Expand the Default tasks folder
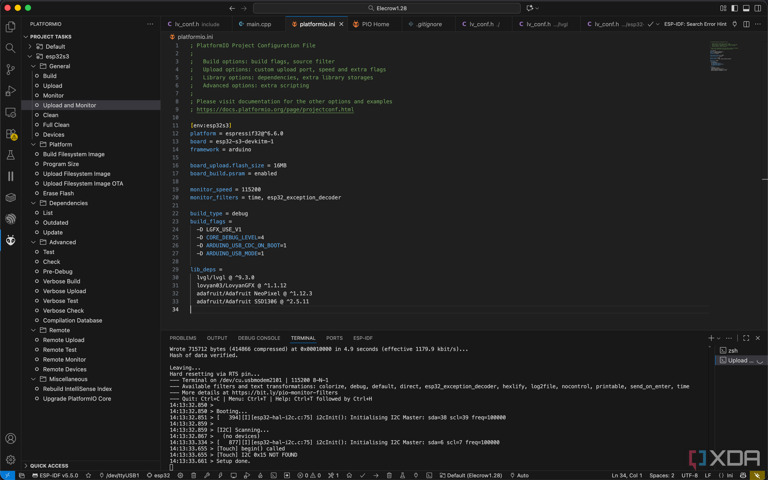The width and height of the screenshot is (768, 480). tap(30, 47)
